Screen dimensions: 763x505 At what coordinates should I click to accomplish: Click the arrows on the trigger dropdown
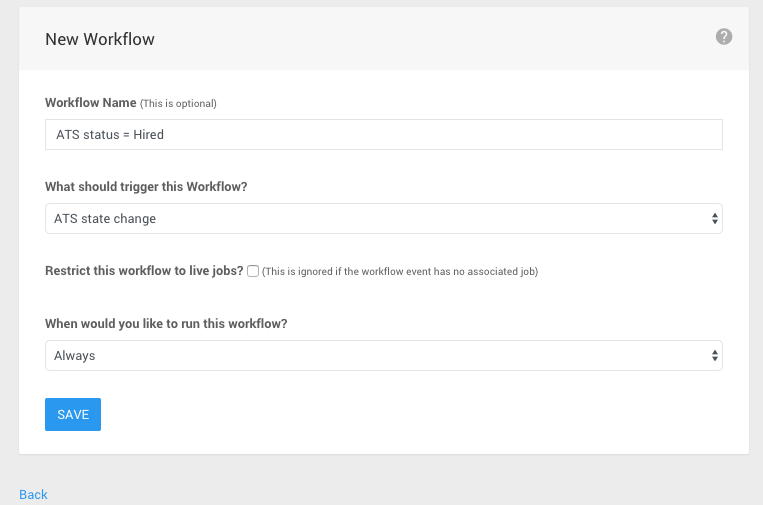(x=714, y=218)
